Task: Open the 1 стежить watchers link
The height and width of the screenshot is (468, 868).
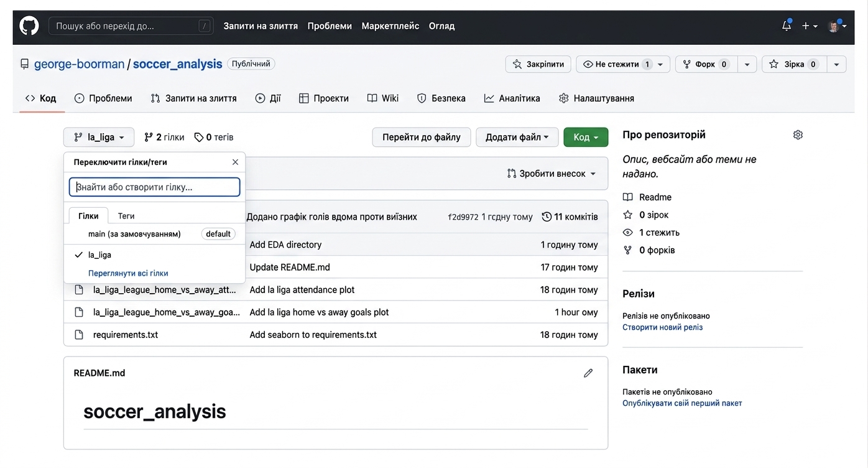Action: click(x=651, y=232)
